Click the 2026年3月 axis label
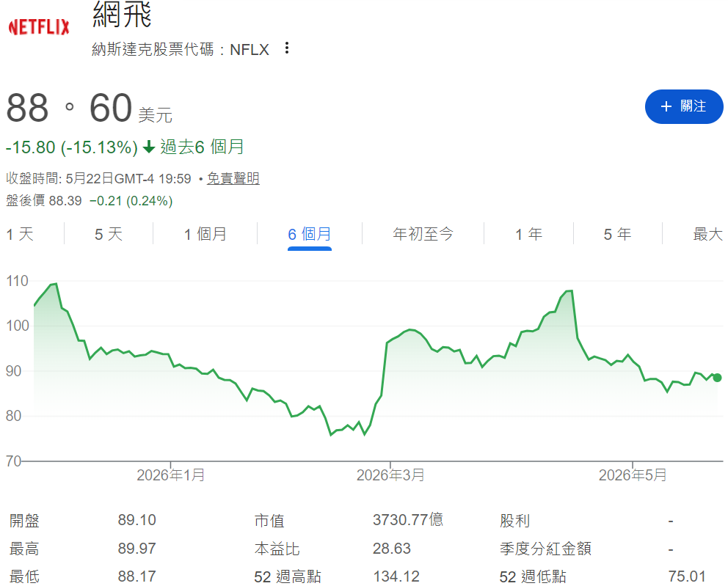The image size is (728, 586). (x=390, y=475)
